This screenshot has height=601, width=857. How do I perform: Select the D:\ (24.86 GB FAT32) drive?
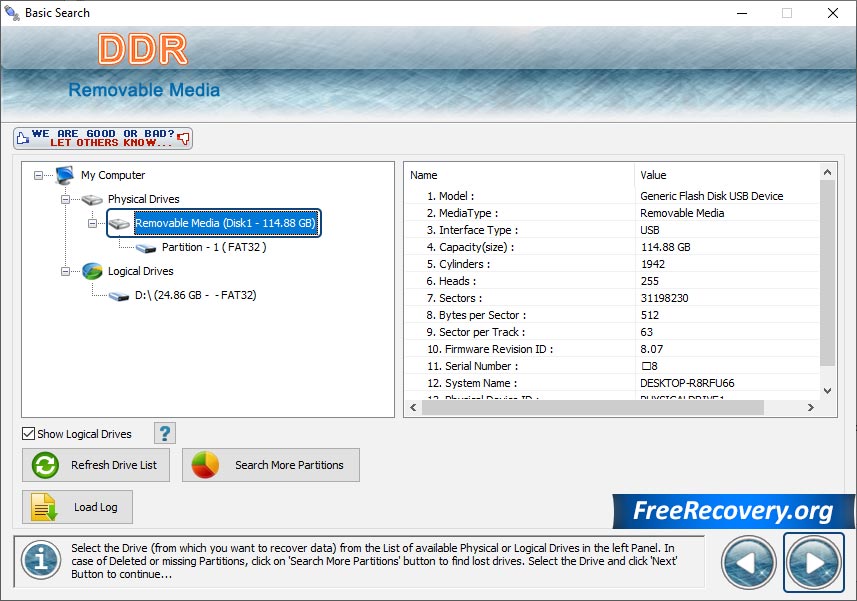point(195,296)
